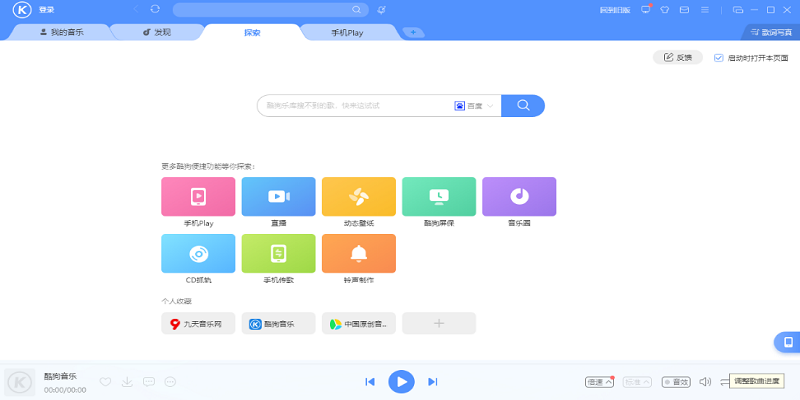The image size is (800, 400).
Task: Click the blue play button
Action: click(401, 381)
